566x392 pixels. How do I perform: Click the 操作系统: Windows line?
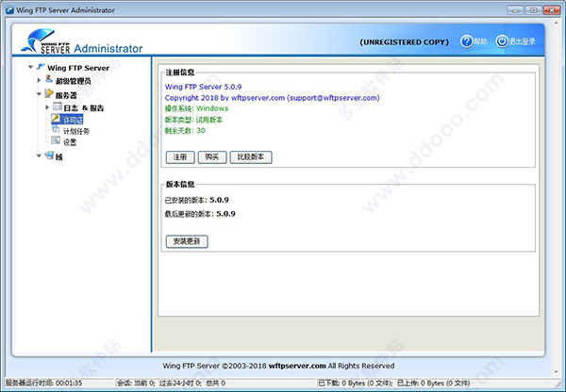click(x=196, y=108)
